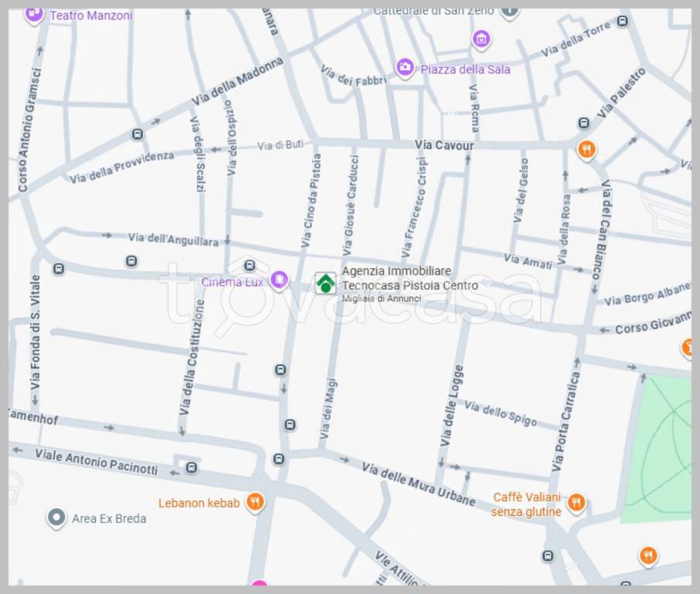The height and width of the screenshot is (594, 700).
Task: Click the restaurant pin beside Via Cavour
Action: point(586,148)
